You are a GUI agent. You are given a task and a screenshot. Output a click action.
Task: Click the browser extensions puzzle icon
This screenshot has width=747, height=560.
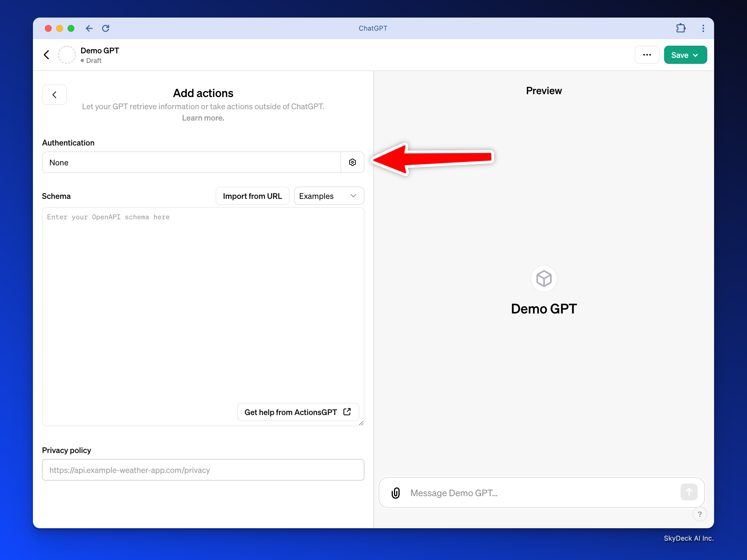[681, 28]
